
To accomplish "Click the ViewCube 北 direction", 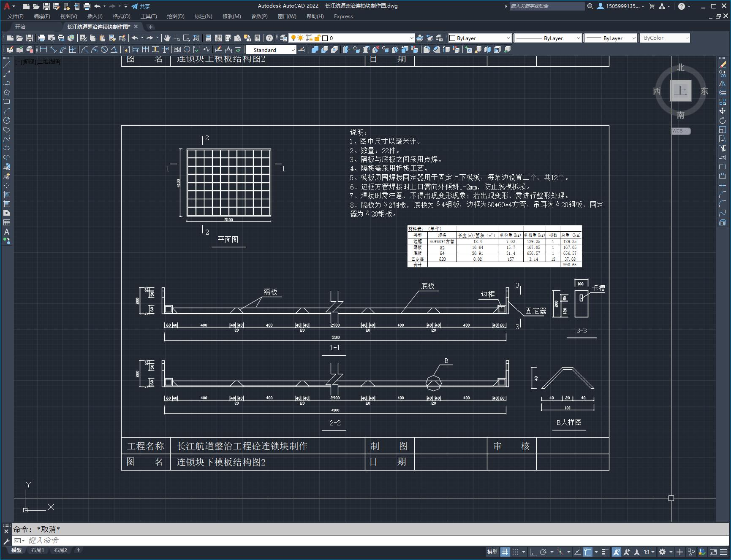I will point(680,68).
